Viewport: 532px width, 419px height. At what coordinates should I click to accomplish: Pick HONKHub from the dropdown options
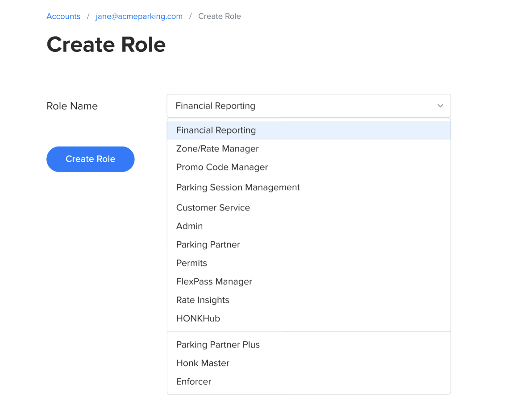pos(198,318)
